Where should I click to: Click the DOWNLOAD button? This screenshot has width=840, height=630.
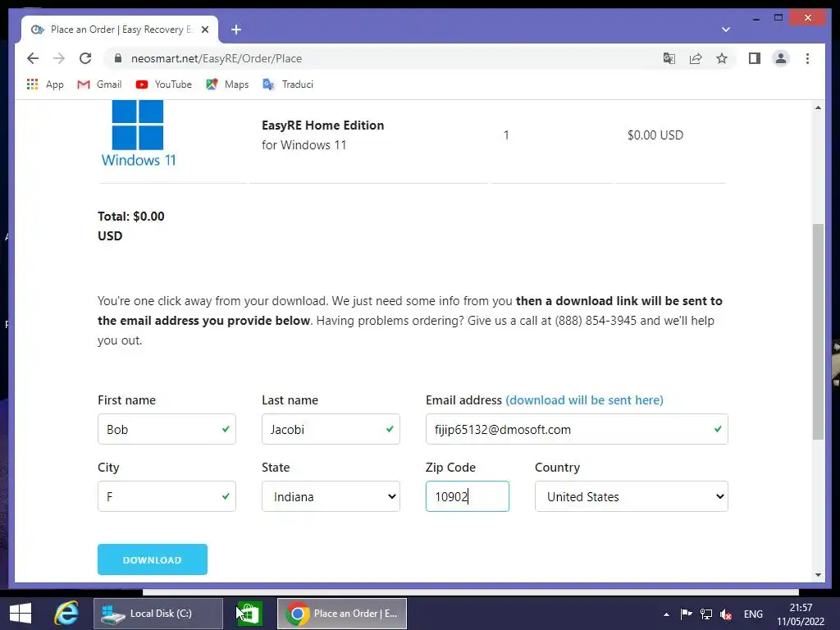coord(152,559)
